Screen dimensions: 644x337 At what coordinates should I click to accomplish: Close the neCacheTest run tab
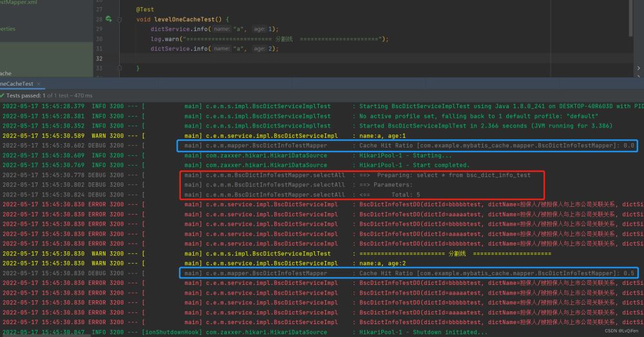[x=39, y=84]
